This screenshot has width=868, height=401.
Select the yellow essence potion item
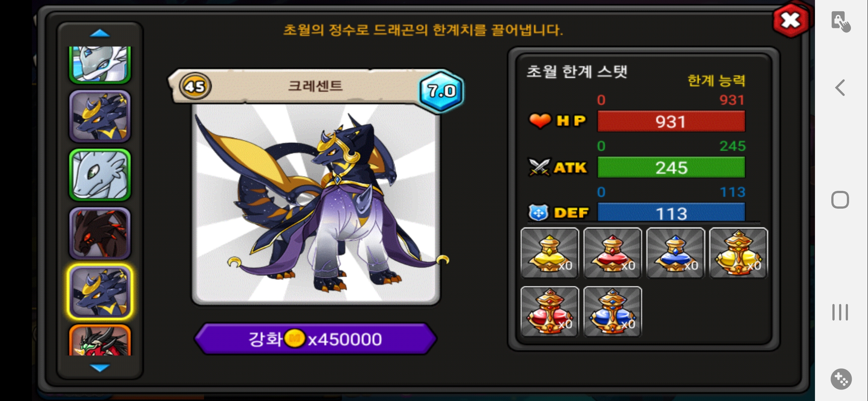550,253
